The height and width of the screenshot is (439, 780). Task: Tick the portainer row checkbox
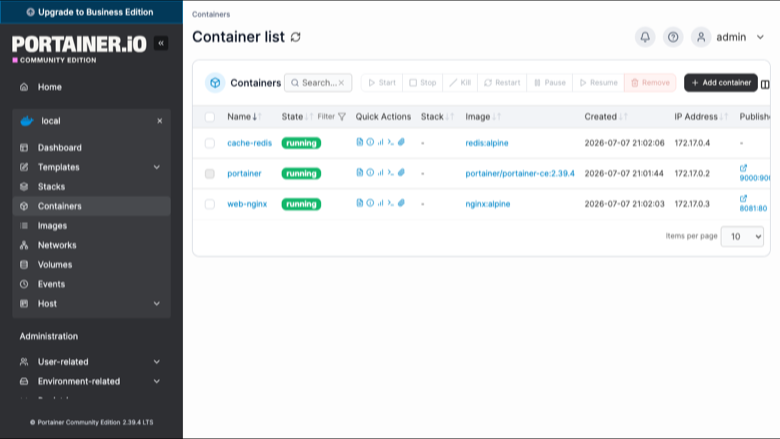[x=209, y=174]
